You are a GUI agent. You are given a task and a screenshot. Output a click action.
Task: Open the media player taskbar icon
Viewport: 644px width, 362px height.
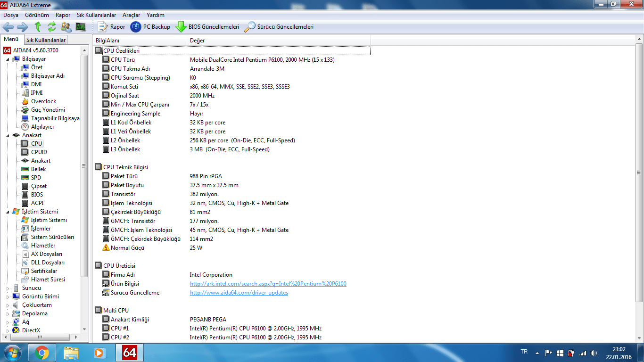point(99,353)
